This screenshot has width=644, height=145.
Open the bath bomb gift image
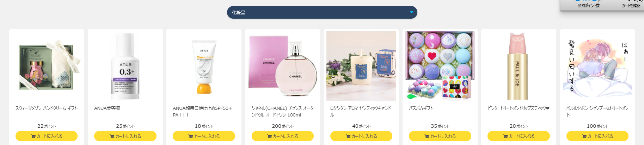pos(440,66)
